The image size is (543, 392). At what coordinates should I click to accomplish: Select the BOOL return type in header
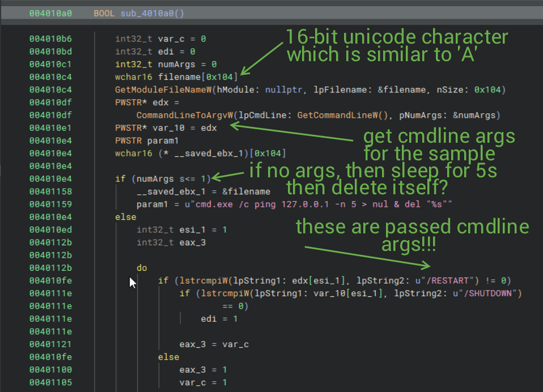[104, 13]
